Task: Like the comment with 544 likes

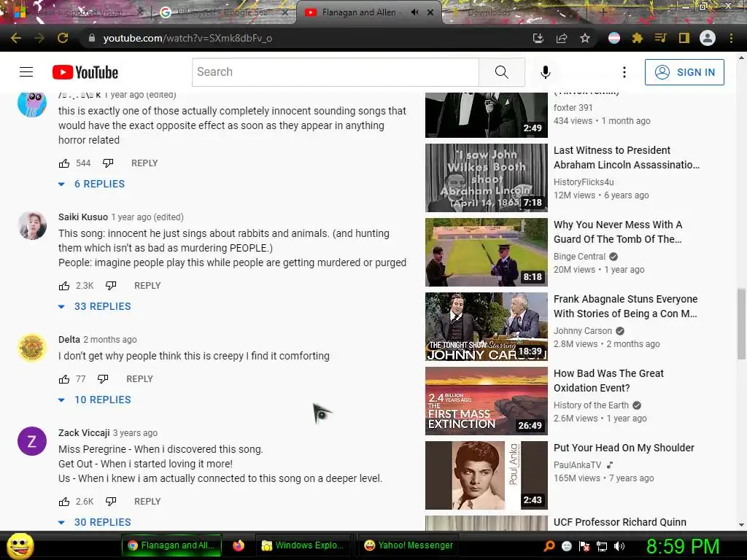Action: coord(64,163)
